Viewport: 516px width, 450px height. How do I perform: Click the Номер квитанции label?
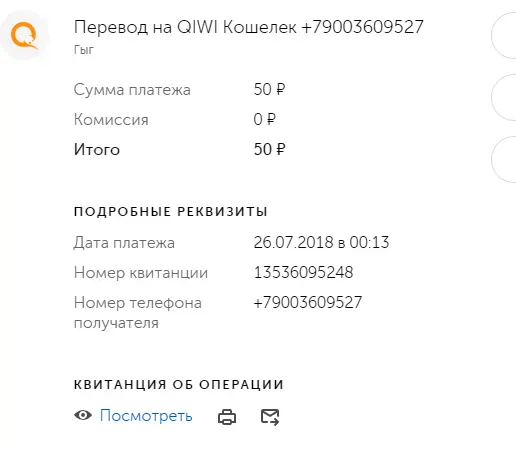click(x=141, y=273)
